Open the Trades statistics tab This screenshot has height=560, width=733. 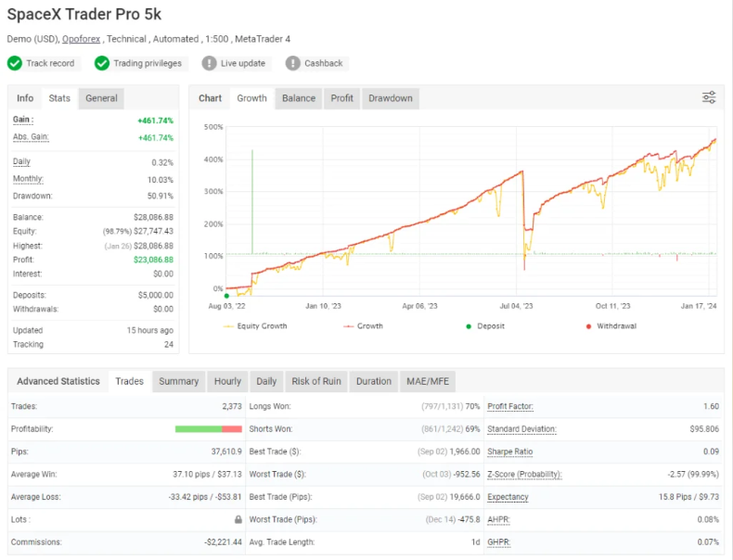130,381
